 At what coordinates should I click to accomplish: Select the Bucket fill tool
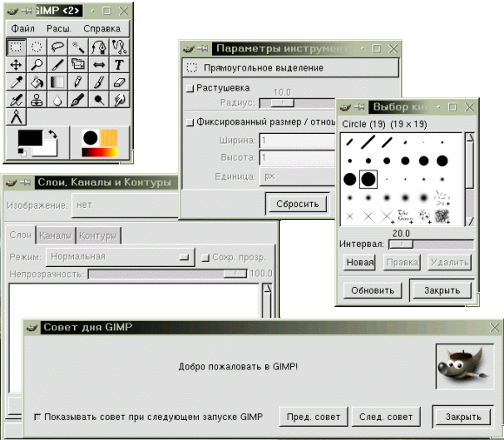click(x=36, y=82)
